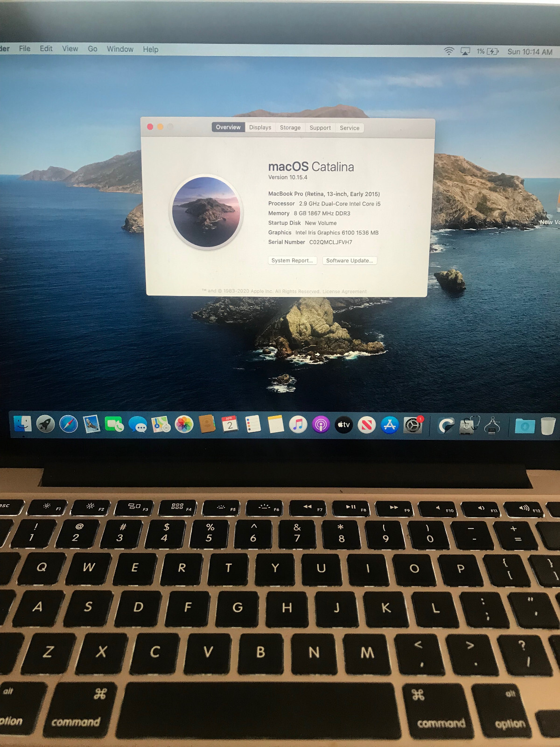
Task: Open the Trash in the Dock
Action: click(x=548, y=426)
